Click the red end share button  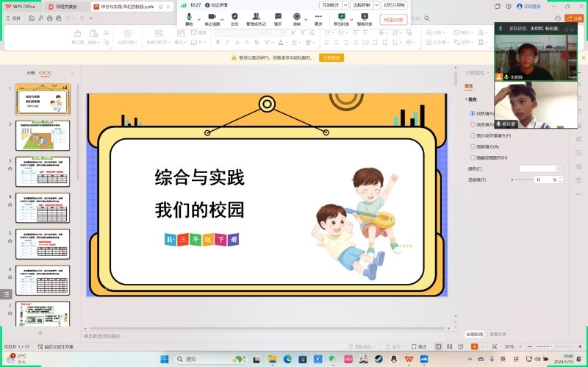click(394, 20)
